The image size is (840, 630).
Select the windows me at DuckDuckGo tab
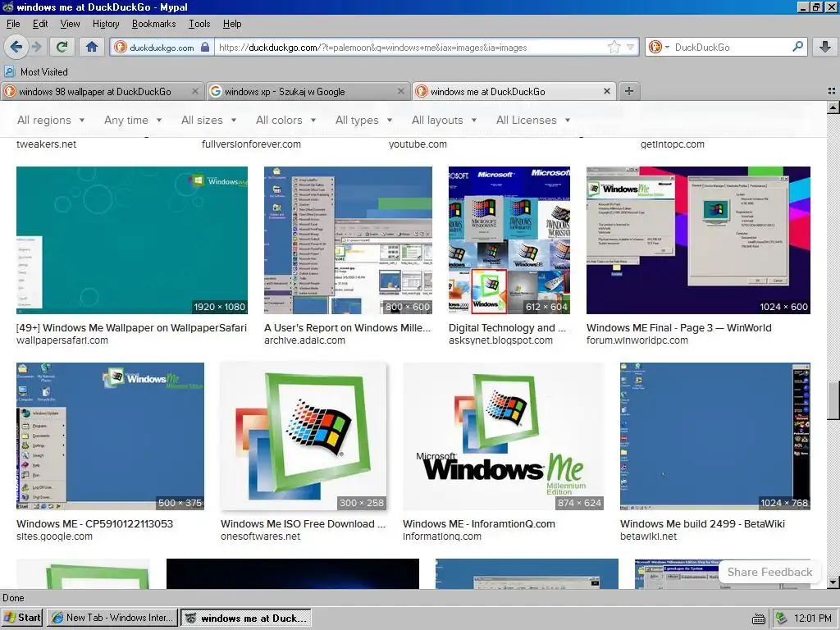tap(514, 92)
